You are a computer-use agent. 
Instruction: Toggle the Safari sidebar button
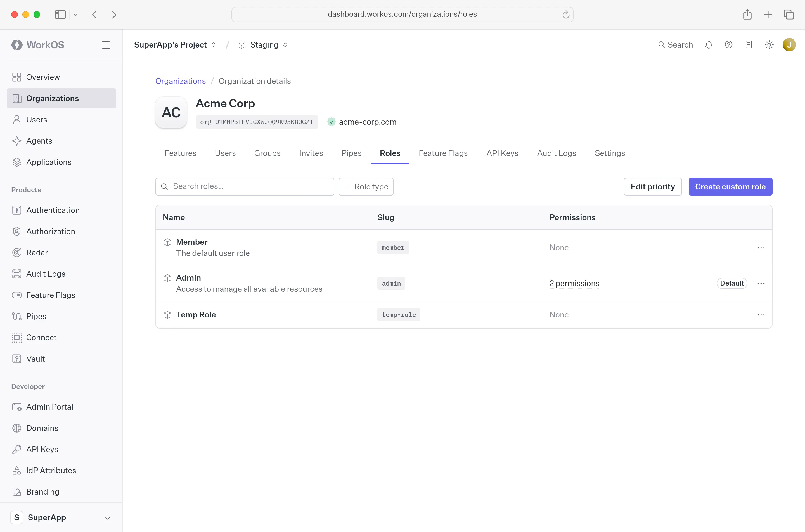pyautogui.click(x=60, y=15)
